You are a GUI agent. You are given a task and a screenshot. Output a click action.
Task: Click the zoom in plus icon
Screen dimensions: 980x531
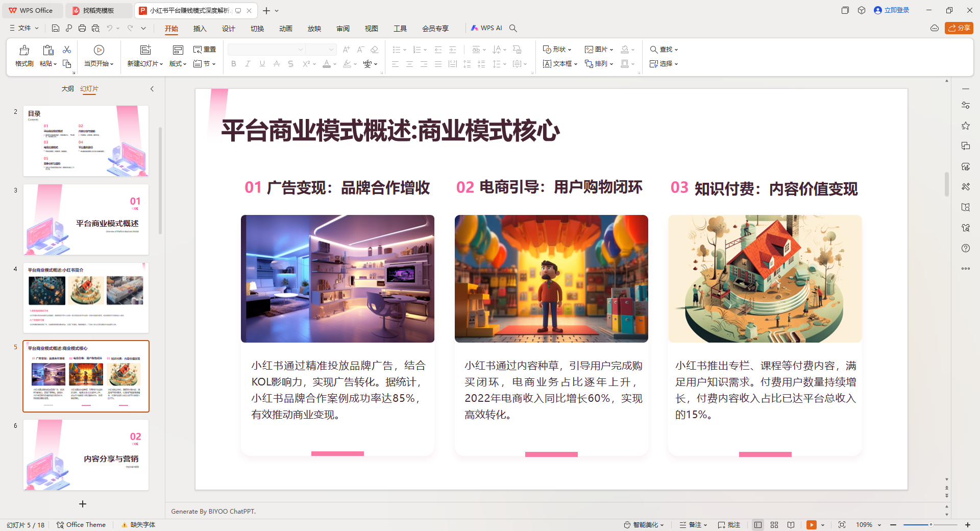coord(968,525)
